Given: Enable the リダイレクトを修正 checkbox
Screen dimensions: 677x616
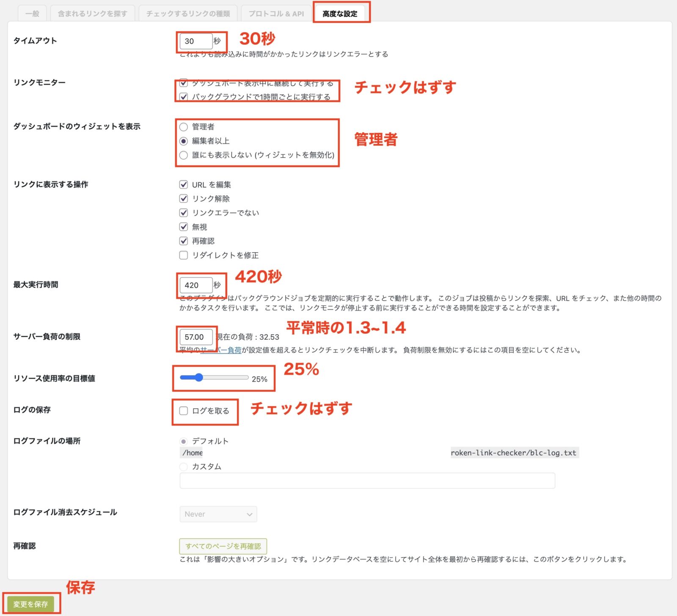Looking at the screenshot, I should (184, 255).
